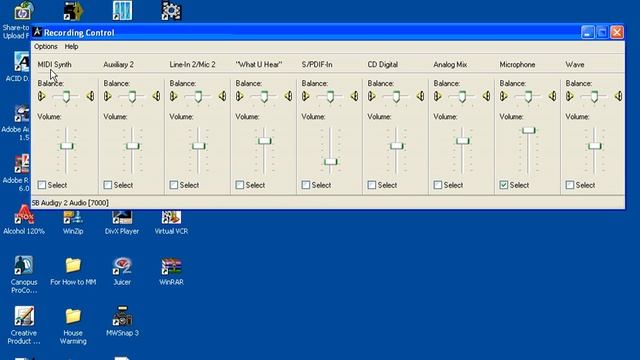Tick the S/PDIF-In Select checkbox
The image size is (640, 360).
tap(306, 185)
